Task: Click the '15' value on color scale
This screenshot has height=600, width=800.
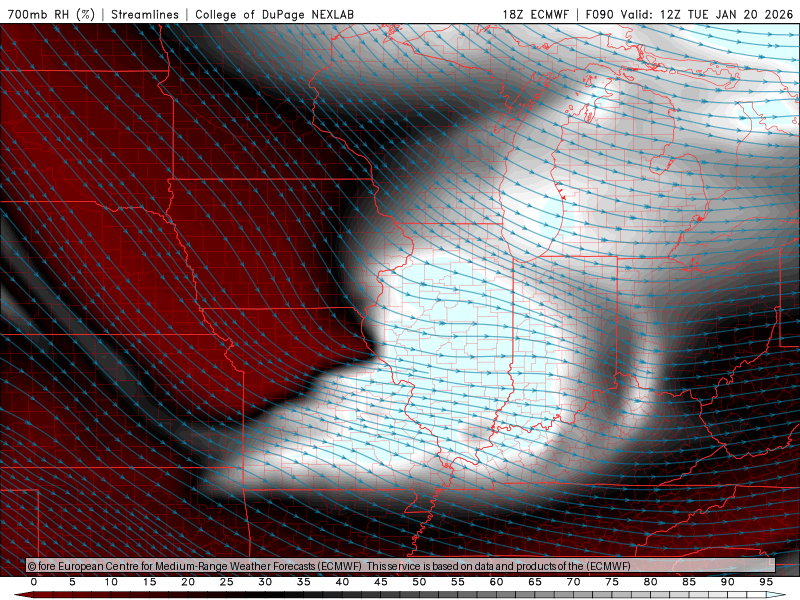Action: [149, 582]
